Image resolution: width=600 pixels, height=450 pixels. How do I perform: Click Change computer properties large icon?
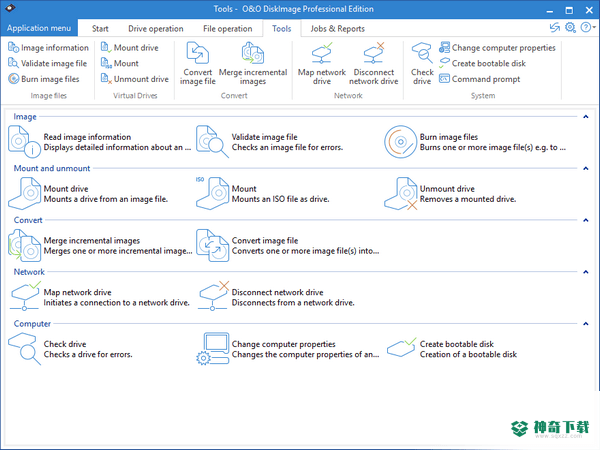tap(212, 349)
